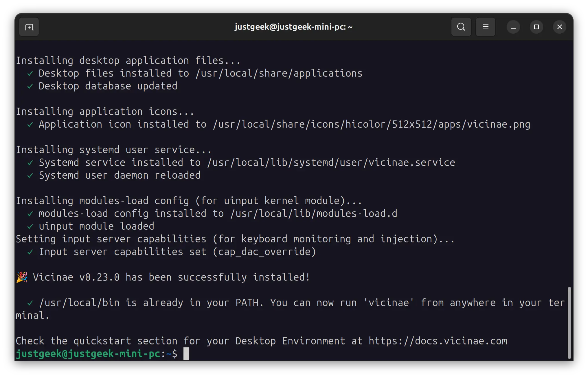Click the line 'Installing desktop application files...'

[x=128, y=61]
